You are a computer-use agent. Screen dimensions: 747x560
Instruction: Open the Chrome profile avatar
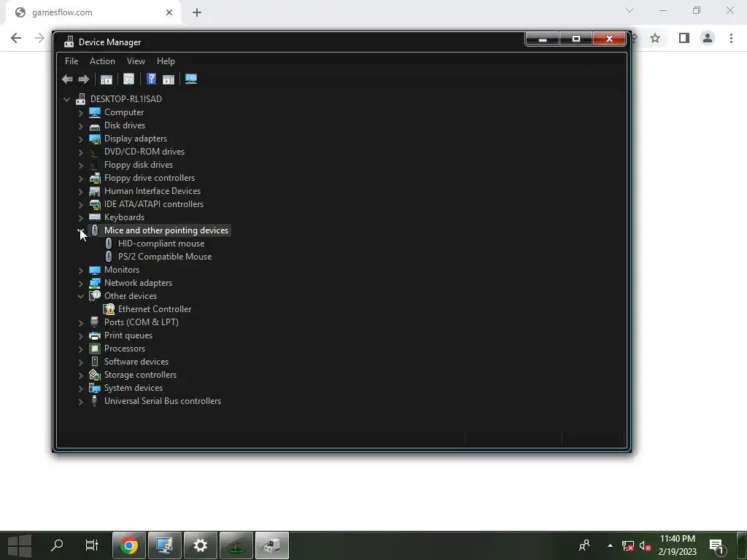point(708,38)
